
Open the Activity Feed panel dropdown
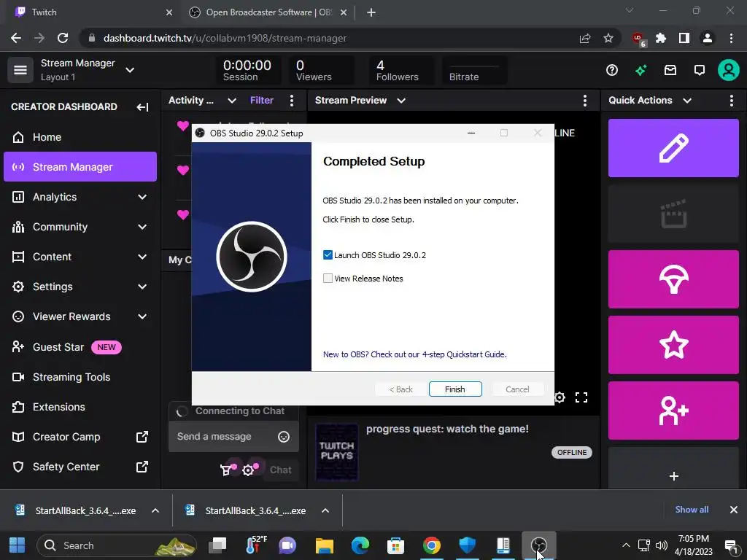[232, 101]
